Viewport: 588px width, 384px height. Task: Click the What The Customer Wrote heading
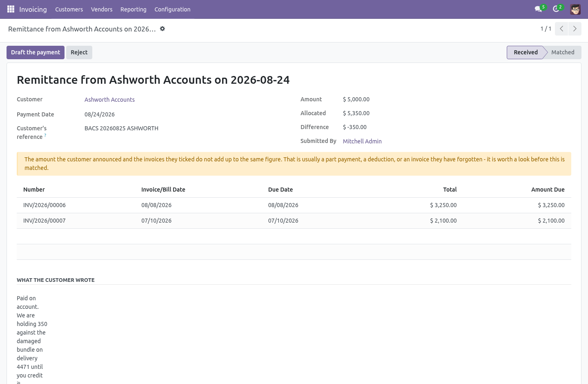coord(56,280)
